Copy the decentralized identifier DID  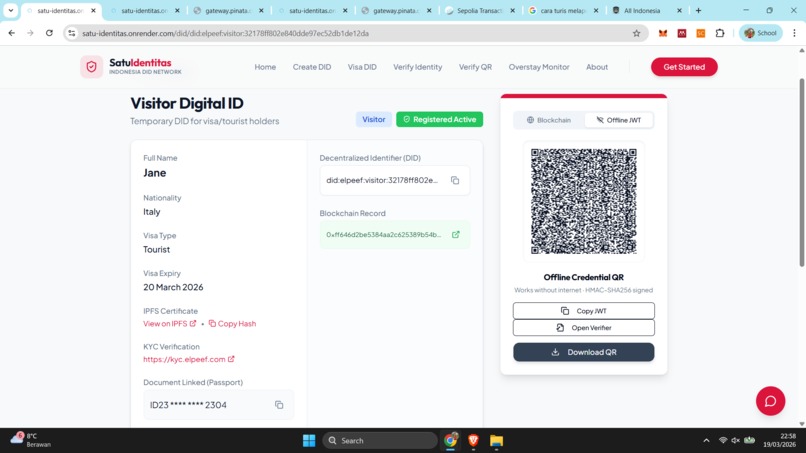click(x=455, y=180)
